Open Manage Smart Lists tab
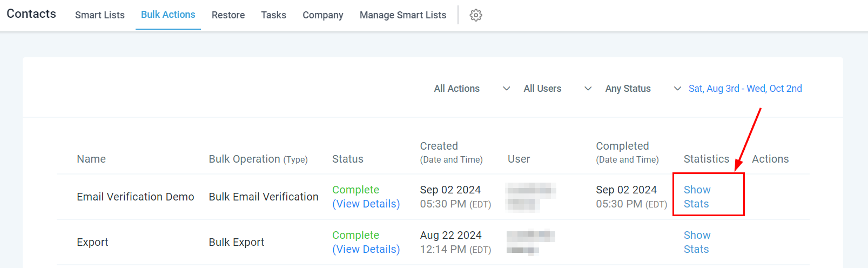 [x=403, y=15]
